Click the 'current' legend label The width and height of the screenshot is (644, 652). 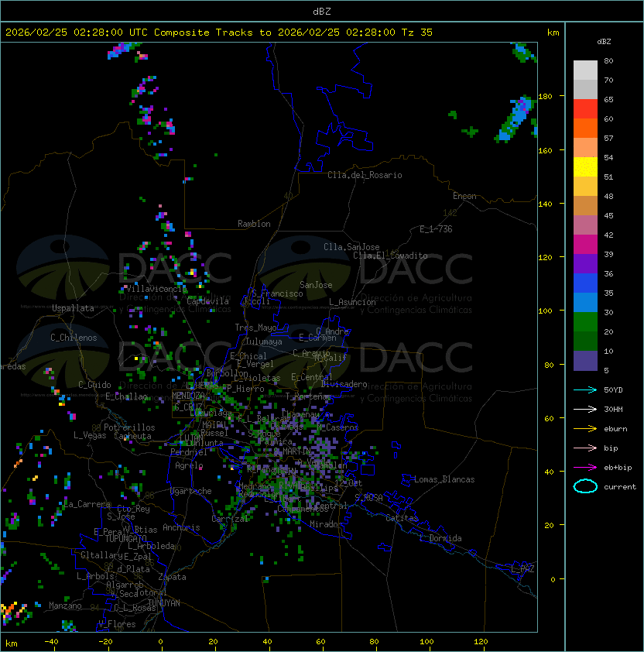click(x=620, y=486)
